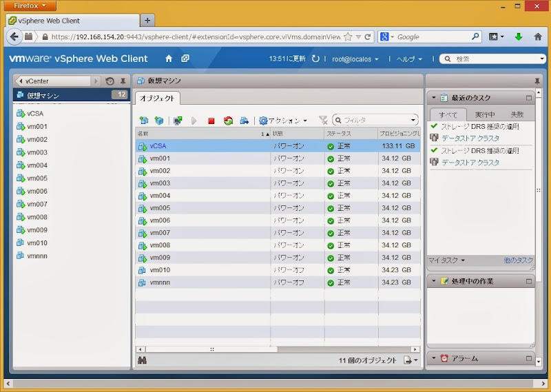Switch to the すべて tasks tab
Screen dimensions: 551x392
click(448, 114)
